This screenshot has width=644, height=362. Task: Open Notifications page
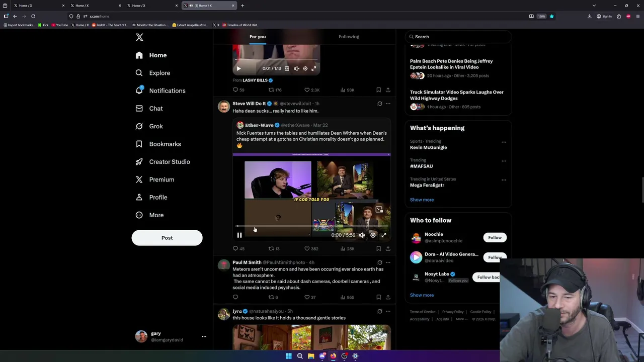[x=160, y=90]
